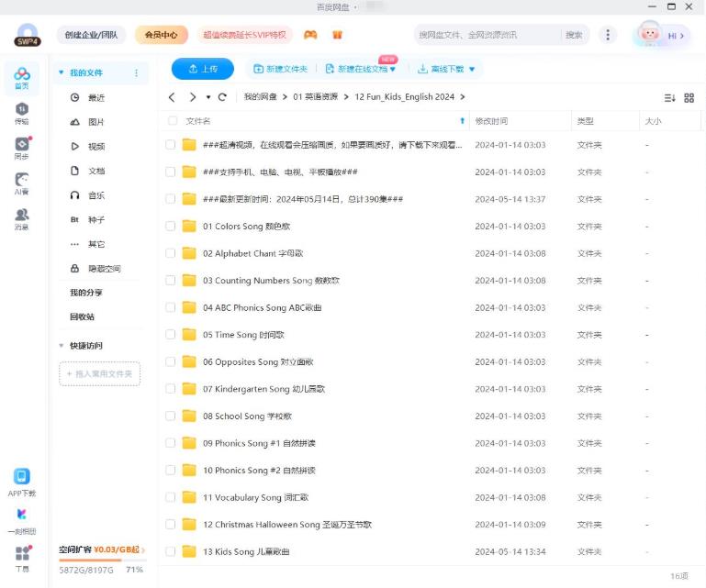
Task: Collapse the 我的文件 tree arrow
Action: tap(62, 72)
